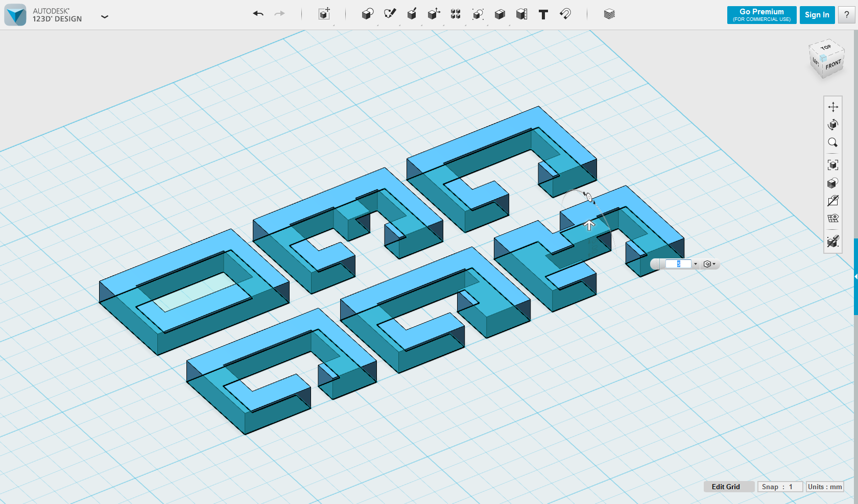Undo the last action
The image size is (858, 504).
[x=258, y=14]
